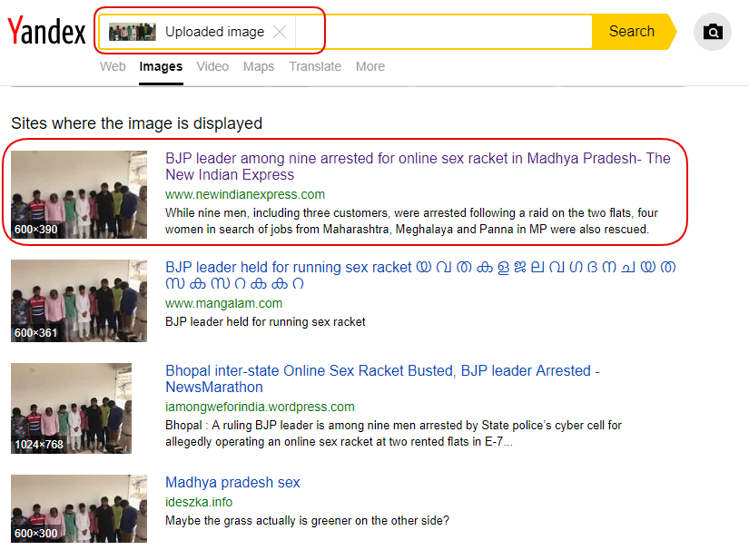This screenshot has width=749, height=560.
Task: Visit www.mangalam.com URL link
Action: click(x=223, y=303)
